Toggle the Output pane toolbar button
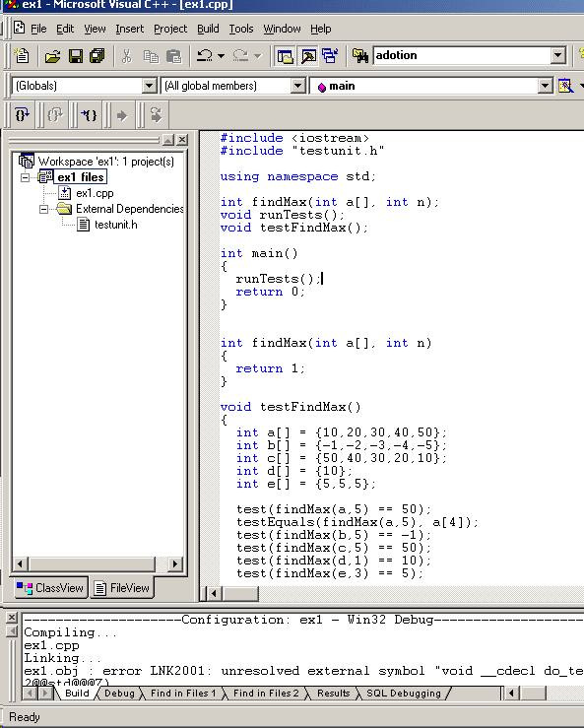Viewport: 584px width, 728px height. pyautogui.click(x=308, y=56)
